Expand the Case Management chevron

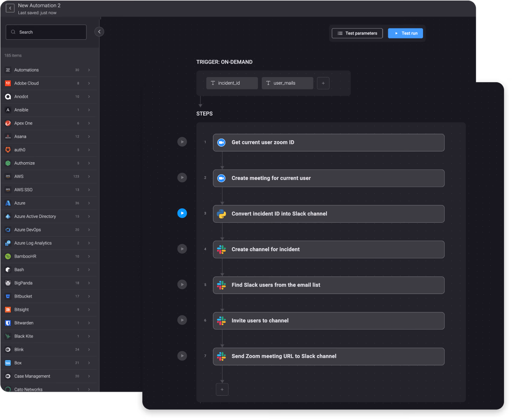(x=89, y=376)
